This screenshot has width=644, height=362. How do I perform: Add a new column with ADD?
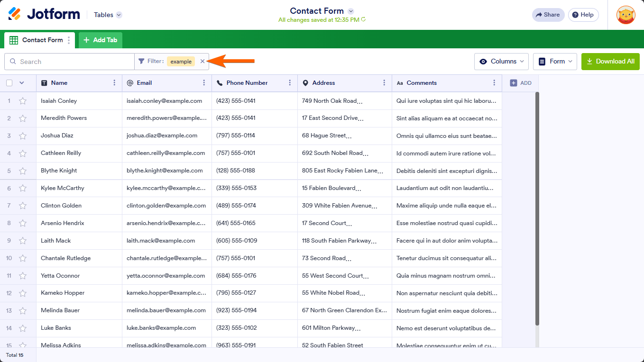[521, 83]
